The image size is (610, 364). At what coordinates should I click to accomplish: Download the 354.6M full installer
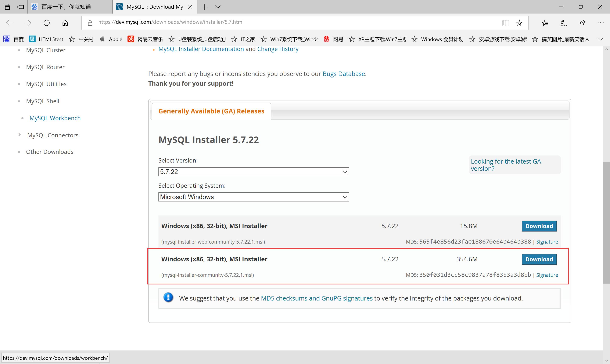[x=539, y=259]
